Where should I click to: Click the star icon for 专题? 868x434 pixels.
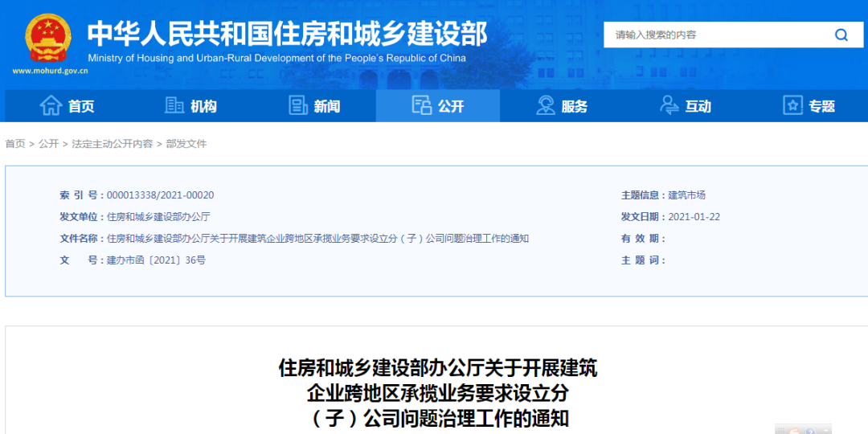tap(793, 105)
